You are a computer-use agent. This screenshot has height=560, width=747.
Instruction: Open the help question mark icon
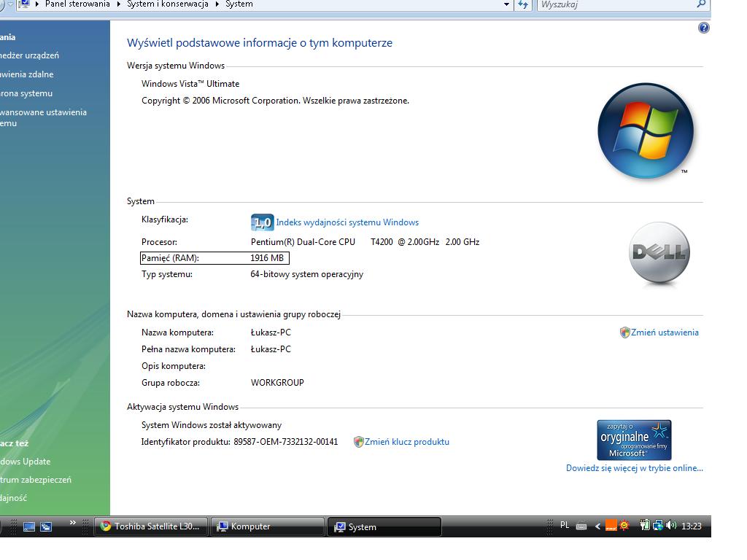pos(703,28)
